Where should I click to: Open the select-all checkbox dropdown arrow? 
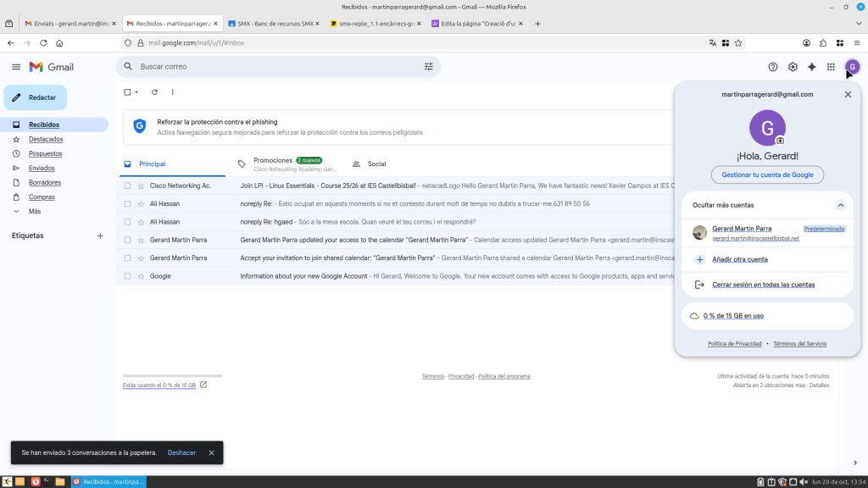coord(136,92)
